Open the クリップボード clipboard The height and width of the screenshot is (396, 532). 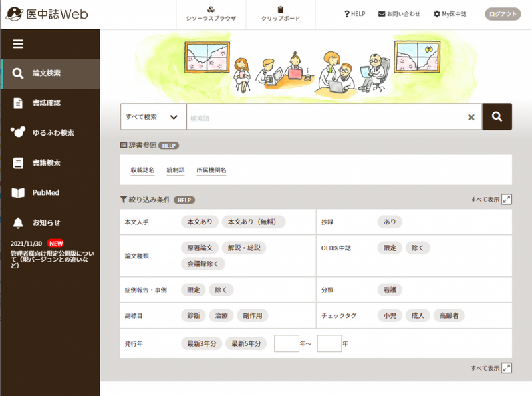click(281, 14)
